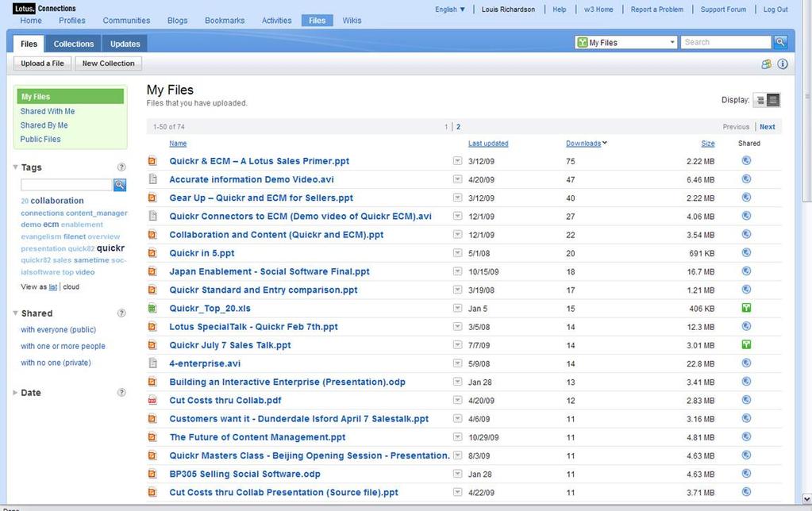Screen dimensions: 812x511
Task: Go to the Profiles section
Action: coord(72,21)
